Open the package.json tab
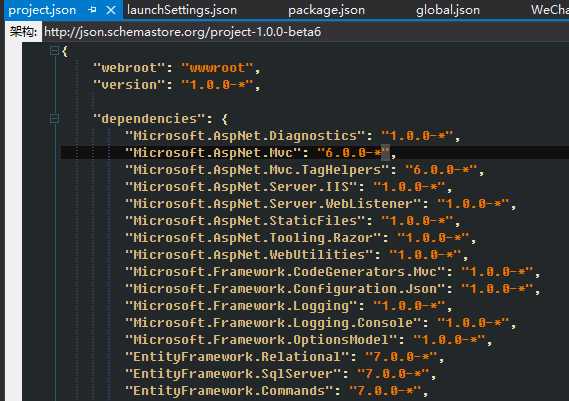The height and width of the screenshot is (401, 569). tap(326, 10)
